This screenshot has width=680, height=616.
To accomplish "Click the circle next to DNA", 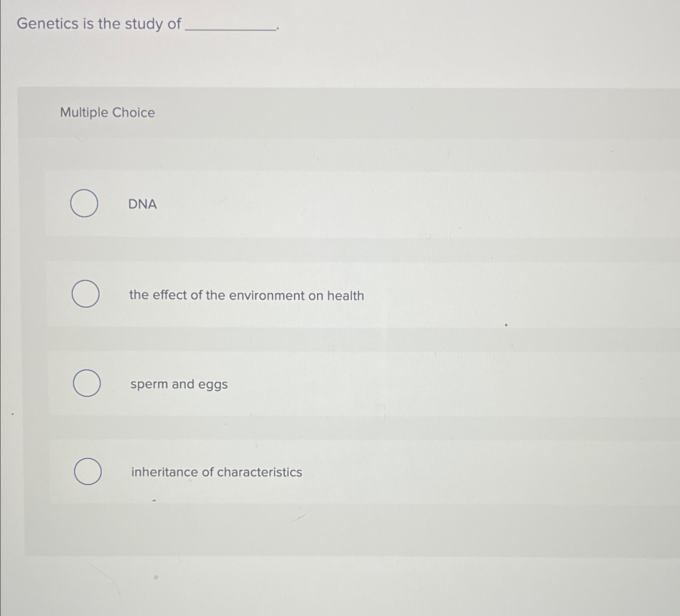I will (85, 204).
